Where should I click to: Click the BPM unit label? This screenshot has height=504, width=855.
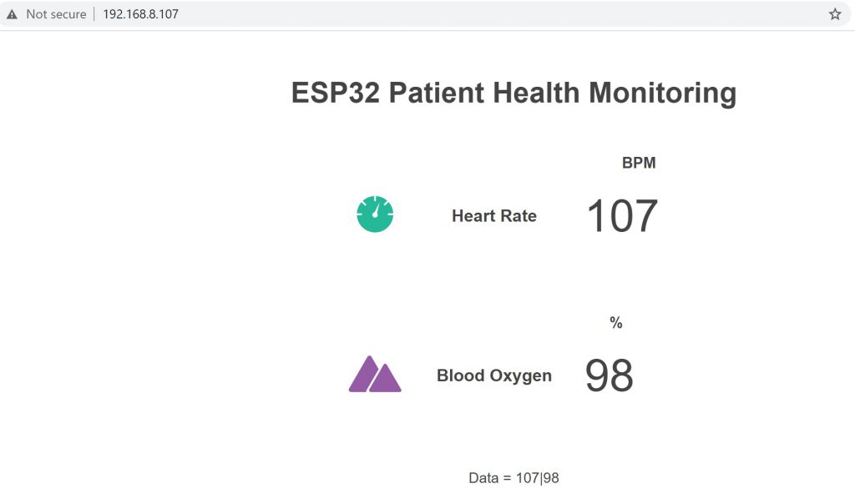point(639,164)
